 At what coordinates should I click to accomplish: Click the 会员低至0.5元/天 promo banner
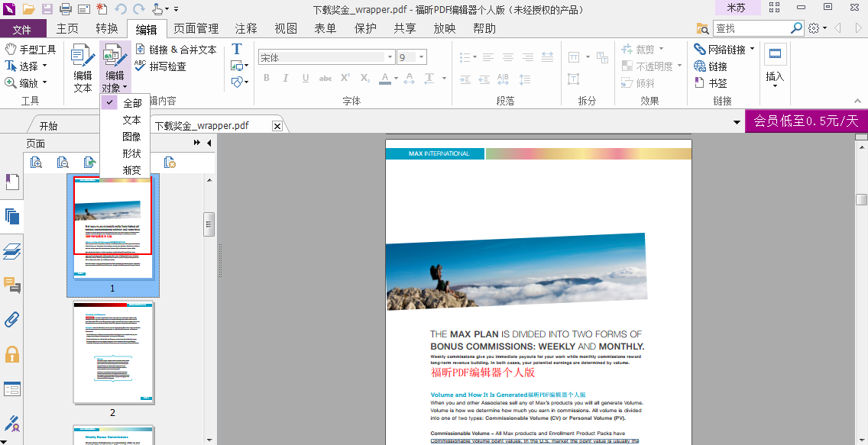point(806,121)
